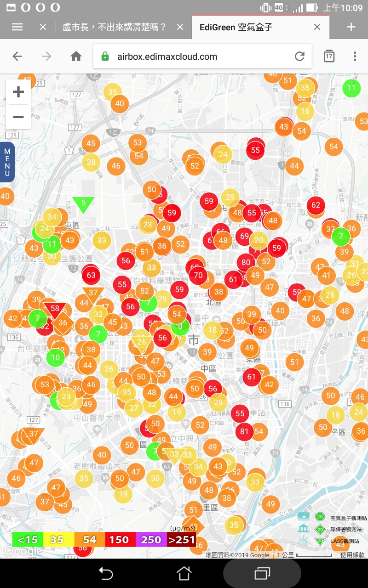This screenshot has height=588, width=368.
Task: Click the purple 250 legend swatch
Action: pyautogui.click(x=151, y=539)
